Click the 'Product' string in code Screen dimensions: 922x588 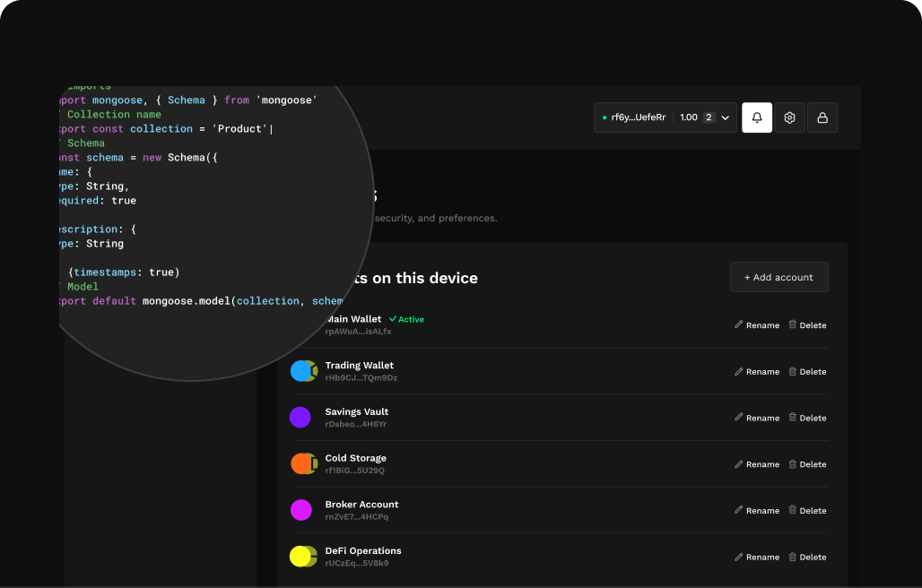[239, 129]
